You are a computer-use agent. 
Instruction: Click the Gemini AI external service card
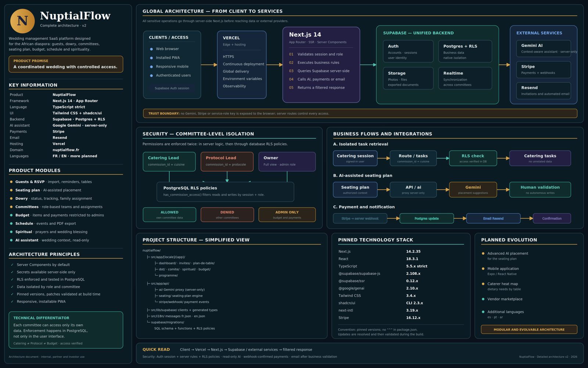[x=544, y=49]
